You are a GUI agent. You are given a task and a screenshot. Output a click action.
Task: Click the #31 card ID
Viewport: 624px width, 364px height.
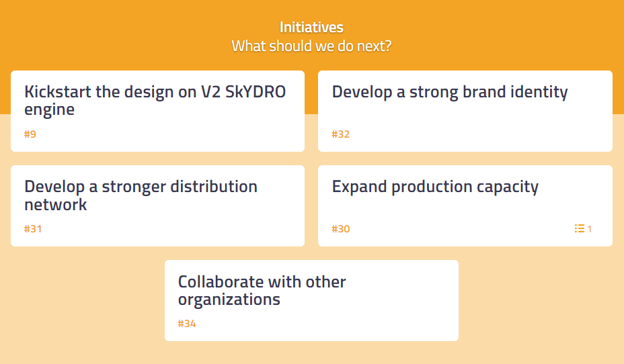(x=33, y=228)
